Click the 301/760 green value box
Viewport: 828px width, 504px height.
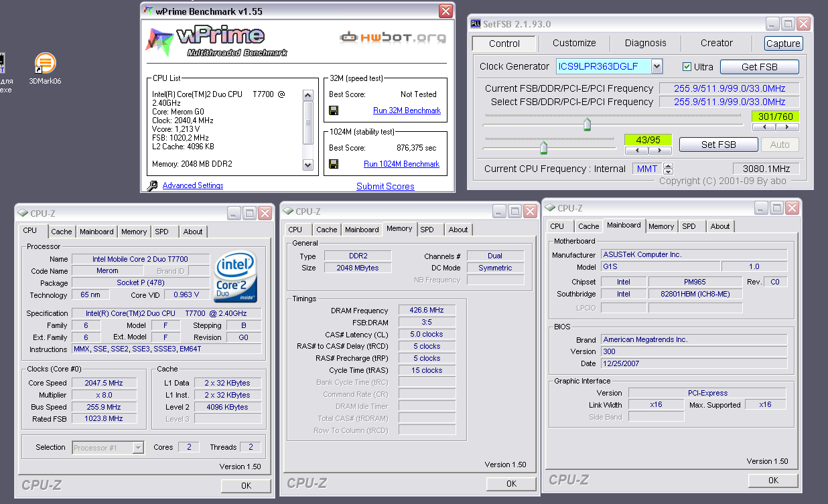point(776,116)
